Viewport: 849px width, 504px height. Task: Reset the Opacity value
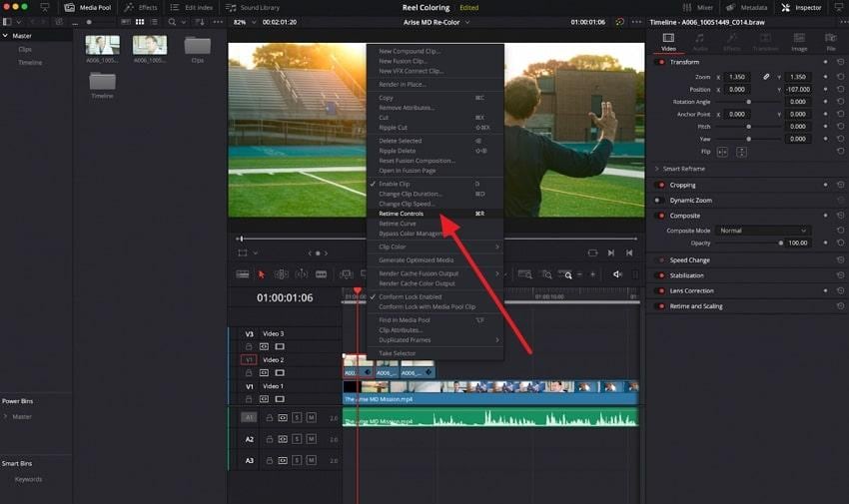(840, 243)
